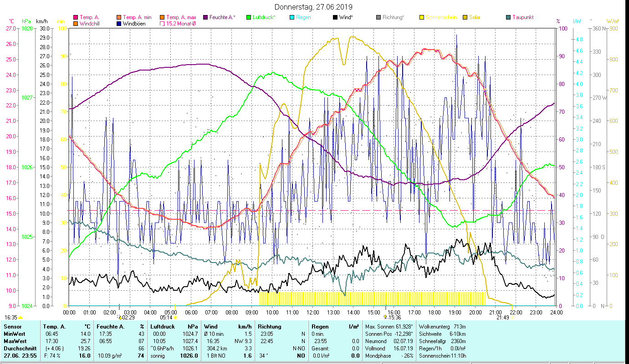Viewport: 629px width, 364px height.
Task: Click the sunset sun icon next to 21:49
Action: (512, 318)
